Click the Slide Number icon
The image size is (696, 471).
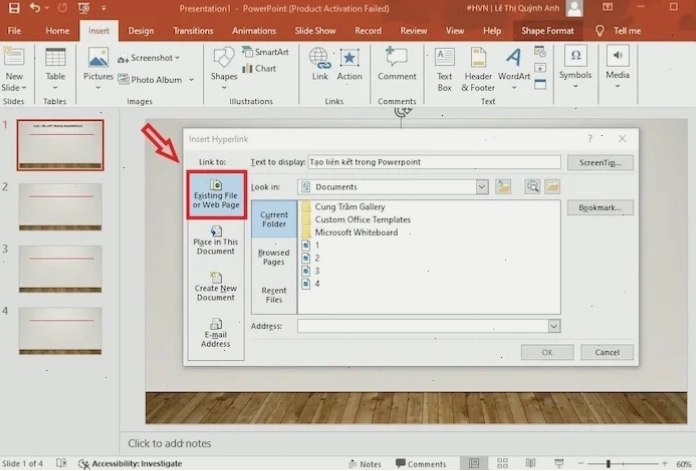540,68
